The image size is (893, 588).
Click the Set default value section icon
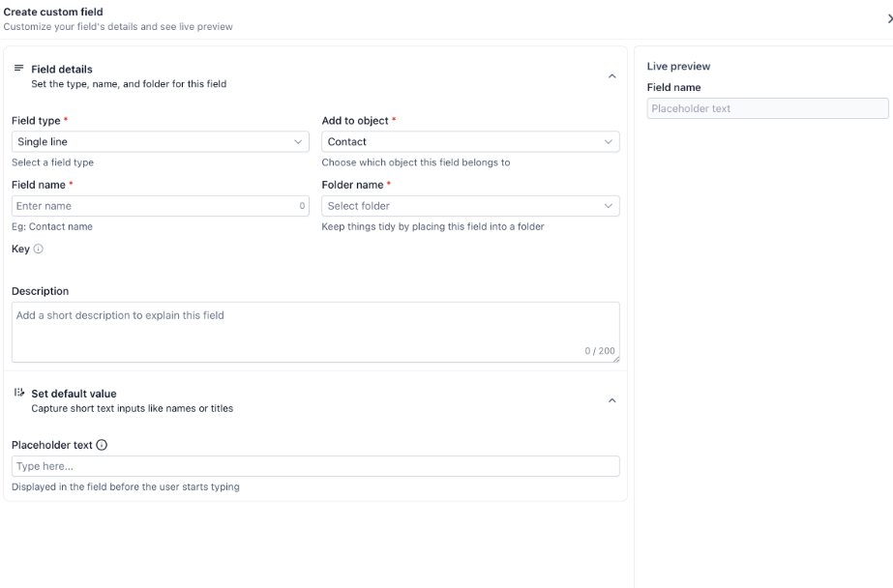pos(18,394)
